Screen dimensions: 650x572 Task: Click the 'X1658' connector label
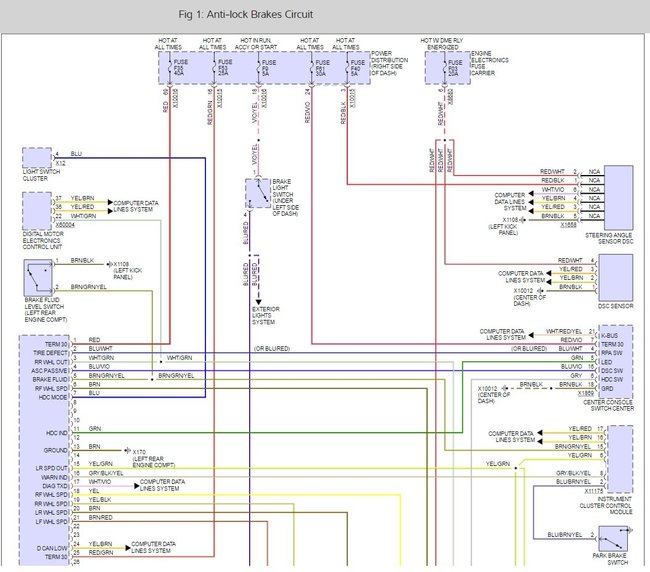coord(568,225)
